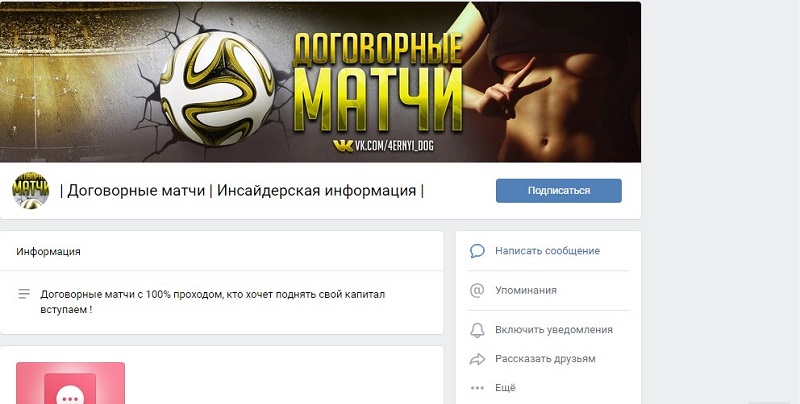Click the VK logo in cover banner

click(343, 146)
